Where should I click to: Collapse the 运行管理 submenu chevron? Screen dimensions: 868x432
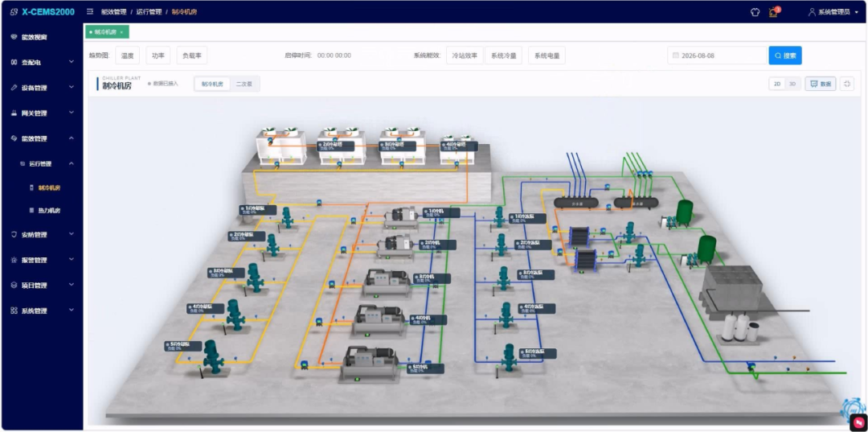tap(72, 163)
